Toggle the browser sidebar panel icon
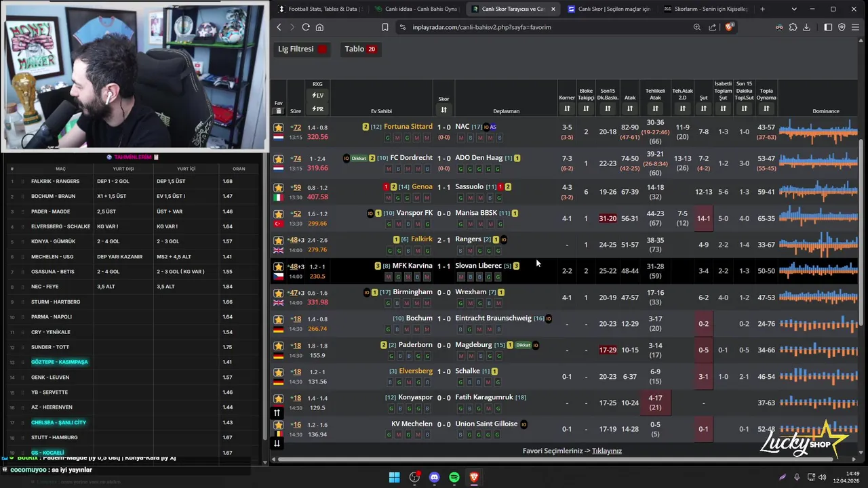Image resolution: width=868 pixels, height=488 pixels. pos(828,27)
